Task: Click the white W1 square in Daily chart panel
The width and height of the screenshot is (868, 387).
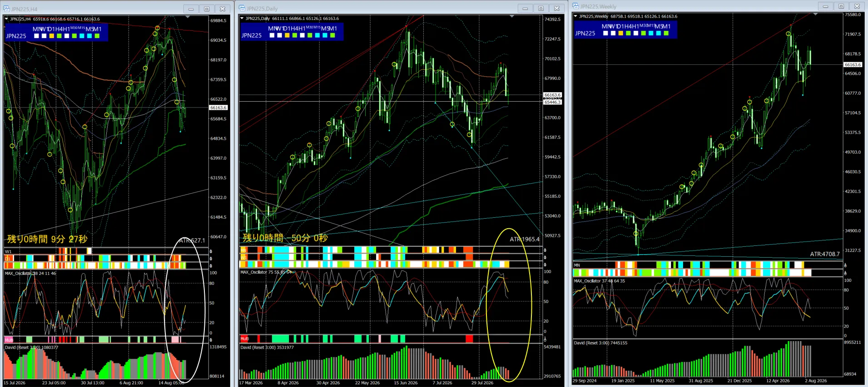Action: pos(279,35)
